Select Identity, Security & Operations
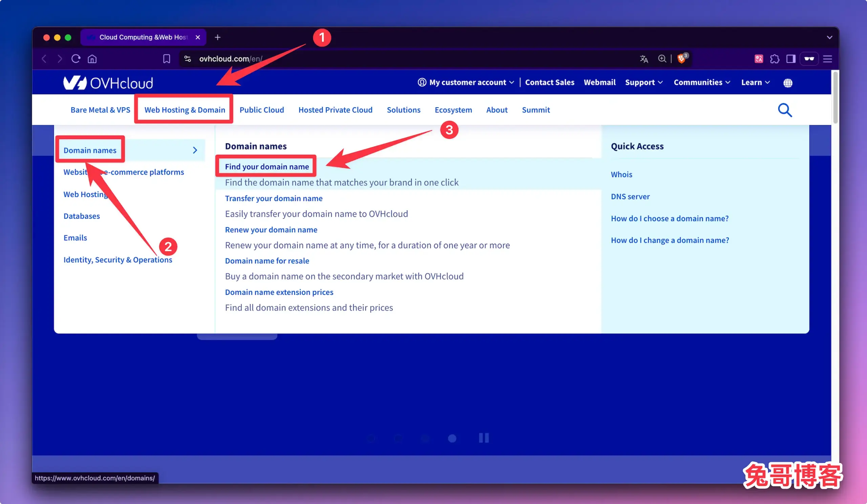 tap(118, 260)
